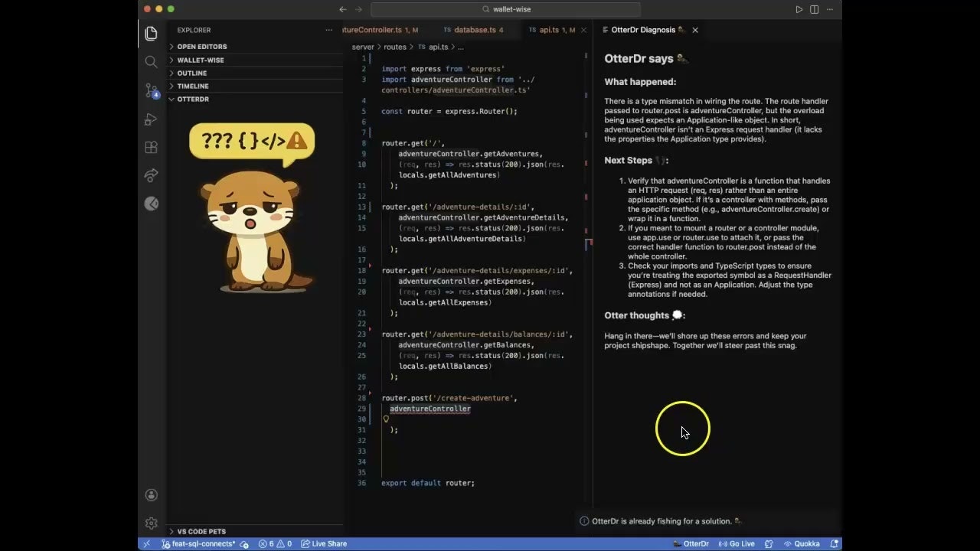Click the 'What happened:' heading

640,82
